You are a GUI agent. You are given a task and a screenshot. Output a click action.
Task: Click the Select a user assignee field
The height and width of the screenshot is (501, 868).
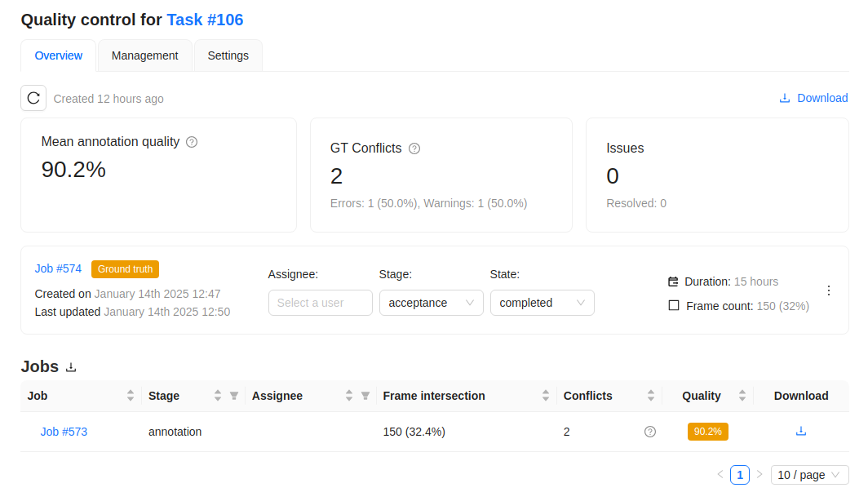tap(320, 303)
